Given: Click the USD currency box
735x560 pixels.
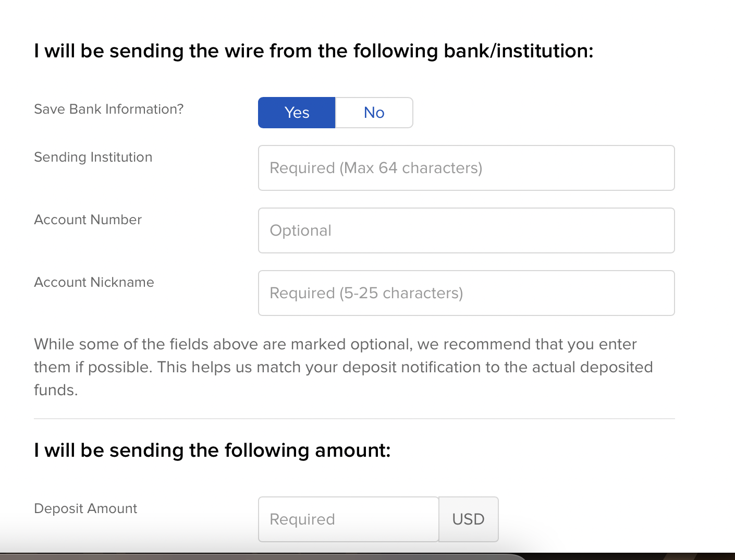Looking at the screenshot, I should 469,519.
